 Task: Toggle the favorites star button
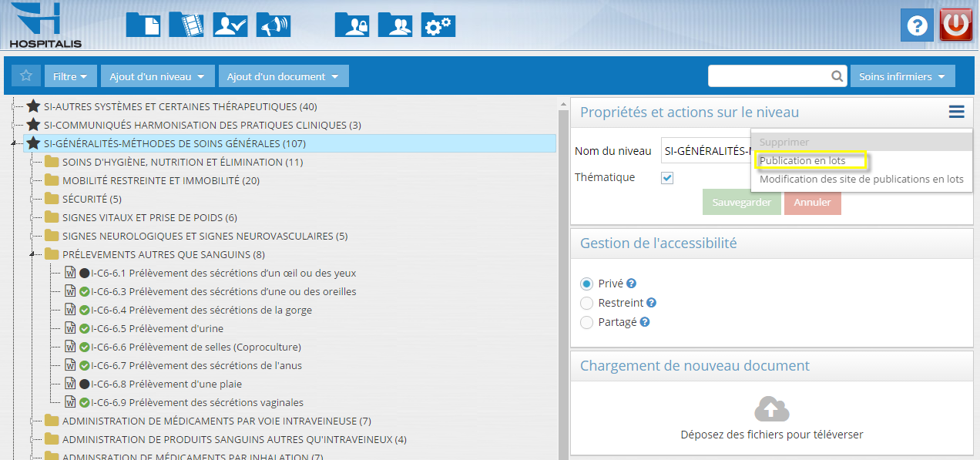[x=26, y=76]
